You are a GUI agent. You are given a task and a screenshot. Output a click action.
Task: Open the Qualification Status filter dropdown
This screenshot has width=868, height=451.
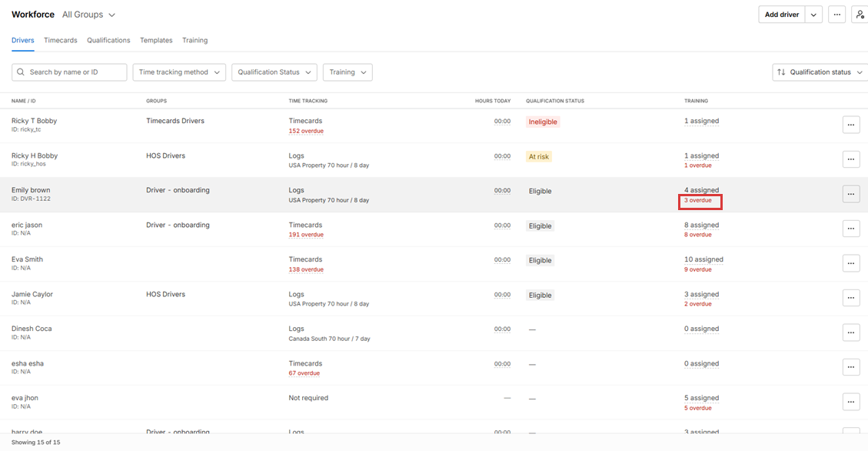click(274, 72)
